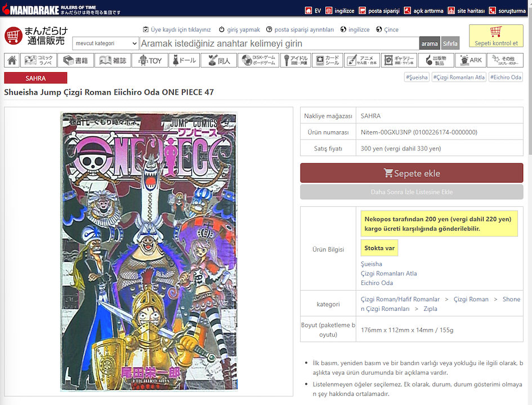This screenshot has height=405, width=532.
Task: Expand the mevcut kategori dropdown
Action: pos(105,43)
